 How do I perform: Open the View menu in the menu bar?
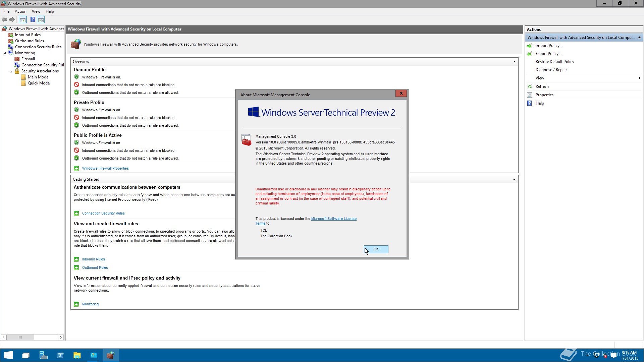[x=36, y=11]
